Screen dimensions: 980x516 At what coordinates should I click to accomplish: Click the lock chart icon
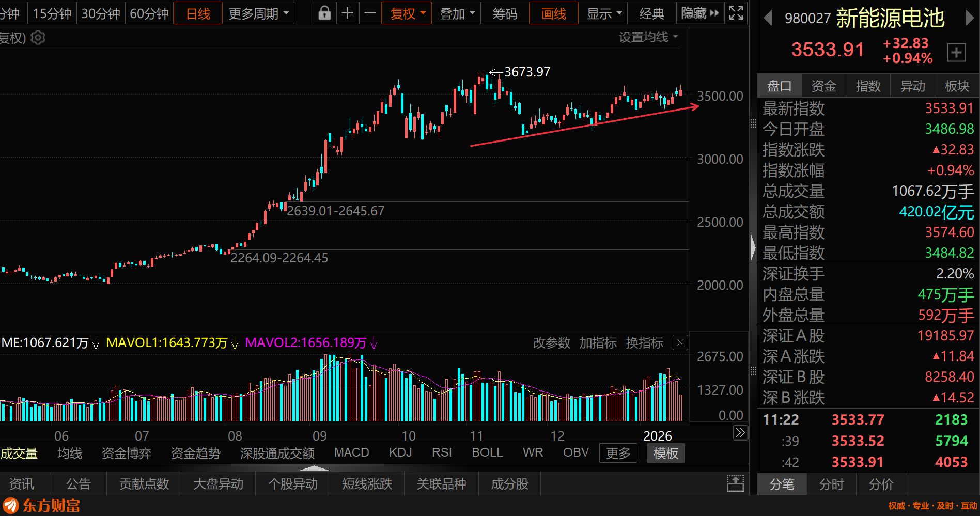pyautogui.click(x=324, y=13)
